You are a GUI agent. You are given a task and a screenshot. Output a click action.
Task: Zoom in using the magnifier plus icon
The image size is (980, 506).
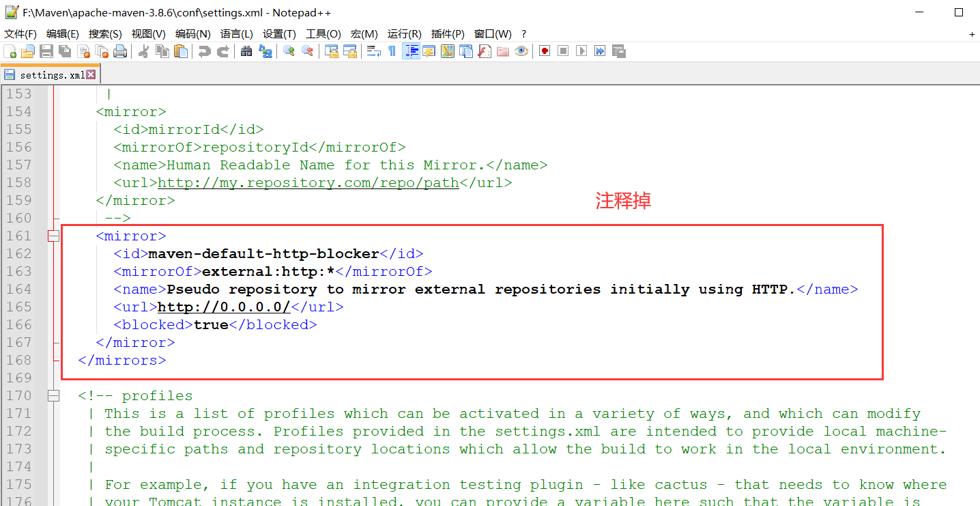[289, 51]
